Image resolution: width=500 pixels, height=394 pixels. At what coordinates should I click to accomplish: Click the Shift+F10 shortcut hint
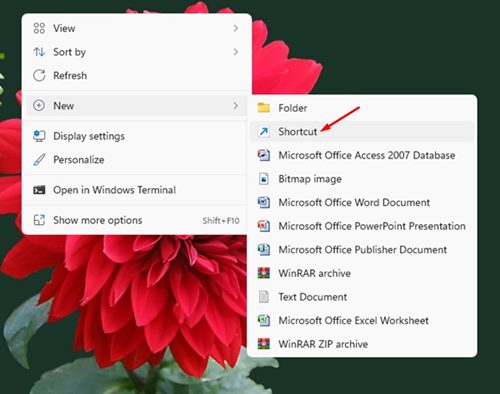pyautogui.click(x=221, y=220)
